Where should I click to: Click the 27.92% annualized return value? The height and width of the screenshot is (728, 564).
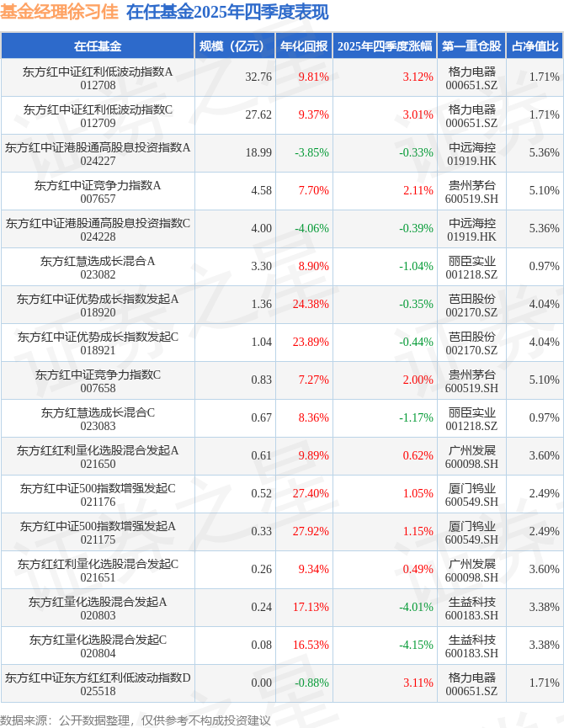click(x=311, y=532)
